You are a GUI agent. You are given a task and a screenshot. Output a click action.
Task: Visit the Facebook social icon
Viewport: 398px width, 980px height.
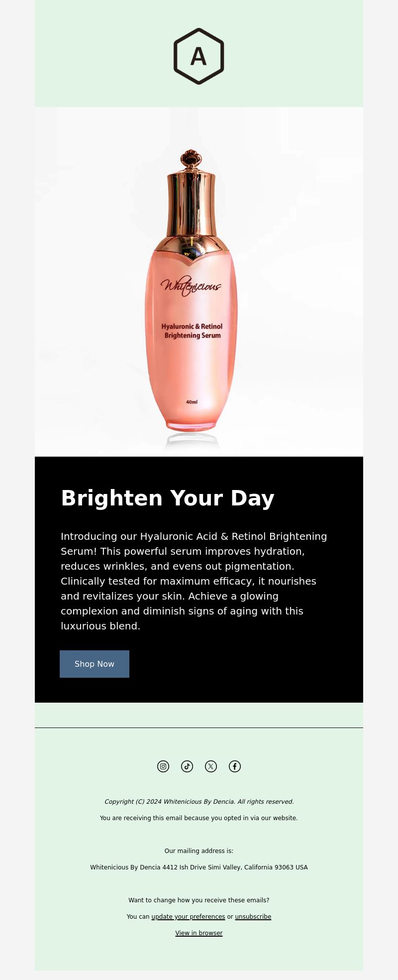[235, 766]
